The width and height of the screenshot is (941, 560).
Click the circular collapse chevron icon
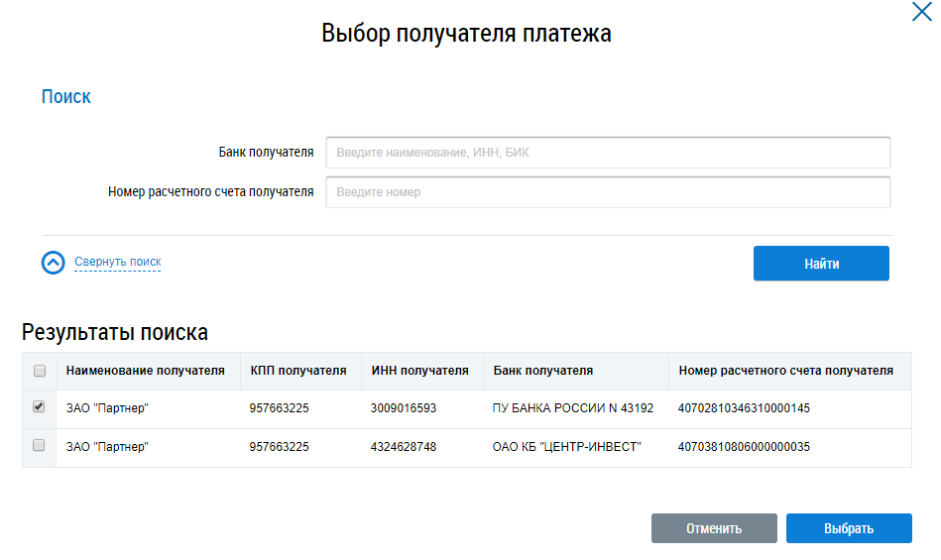[x=53, y=263]
